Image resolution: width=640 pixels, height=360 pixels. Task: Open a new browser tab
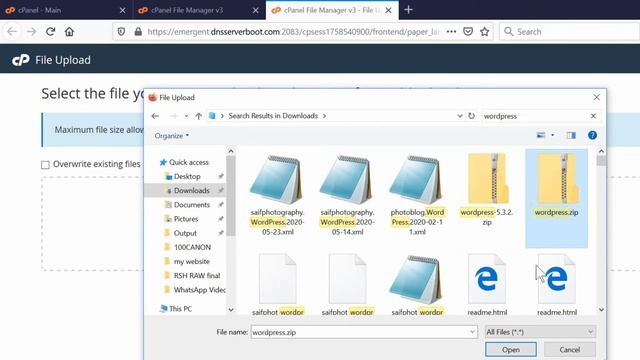pyautogui.click(x=408, y=10)
